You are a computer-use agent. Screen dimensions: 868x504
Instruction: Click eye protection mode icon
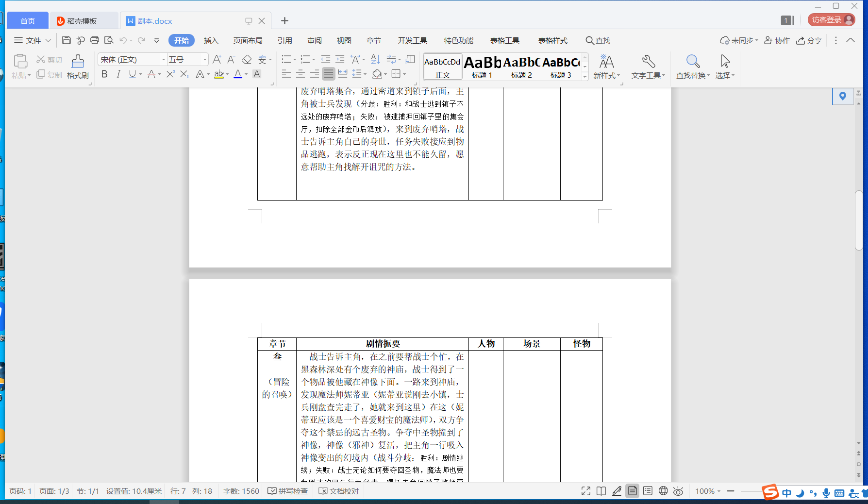678,491
